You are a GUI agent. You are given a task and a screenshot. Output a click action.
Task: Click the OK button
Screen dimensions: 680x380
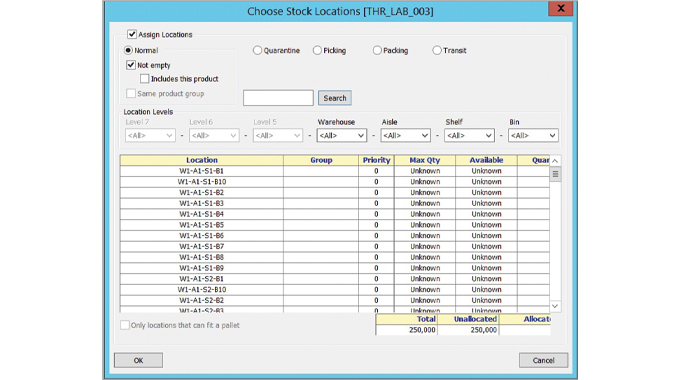pyautogui.click(x=138, y=360)
